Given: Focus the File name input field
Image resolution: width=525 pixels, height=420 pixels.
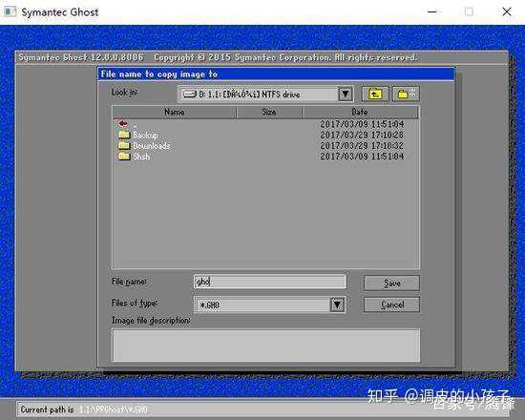Looking at the screenshot, I should coord(269,282).
